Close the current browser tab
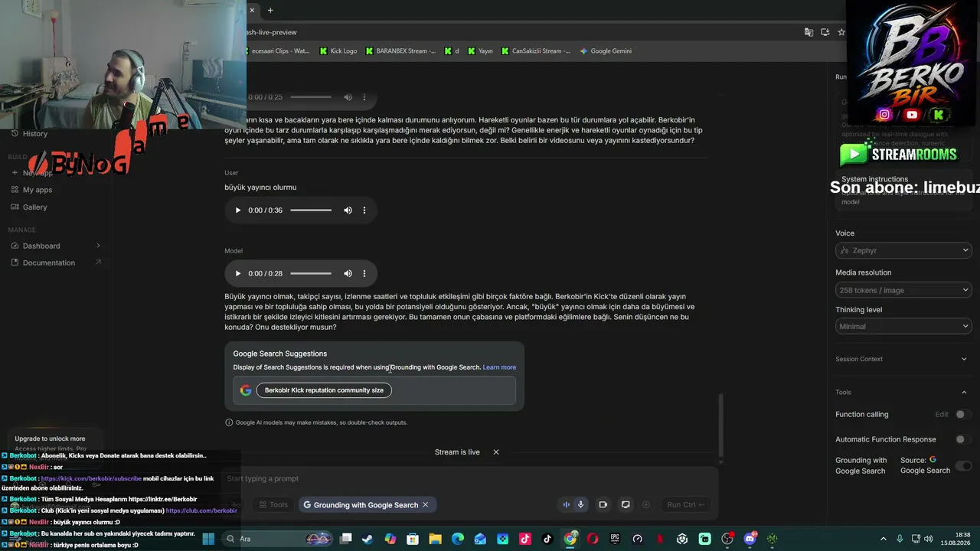980x551 pixels. [x=252, y=10]
